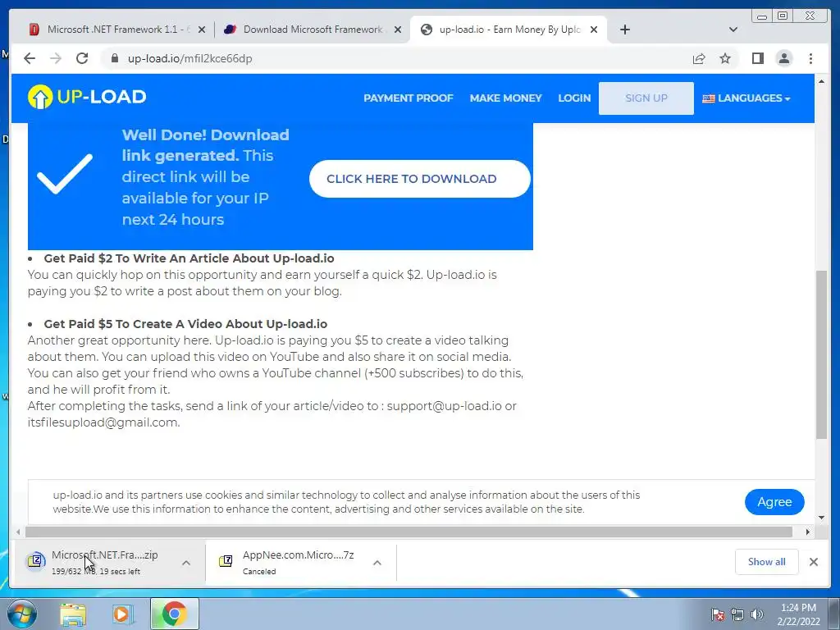
Task: Expand options for AppNee.com.Micro 7z download
Action: point(377,563)
